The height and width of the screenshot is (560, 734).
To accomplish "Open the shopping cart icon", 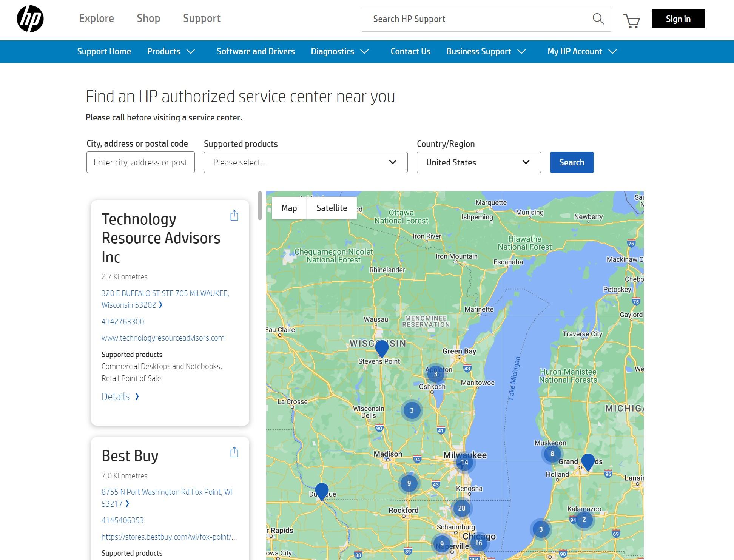I will pyautogui.click(x=632, y=21).
